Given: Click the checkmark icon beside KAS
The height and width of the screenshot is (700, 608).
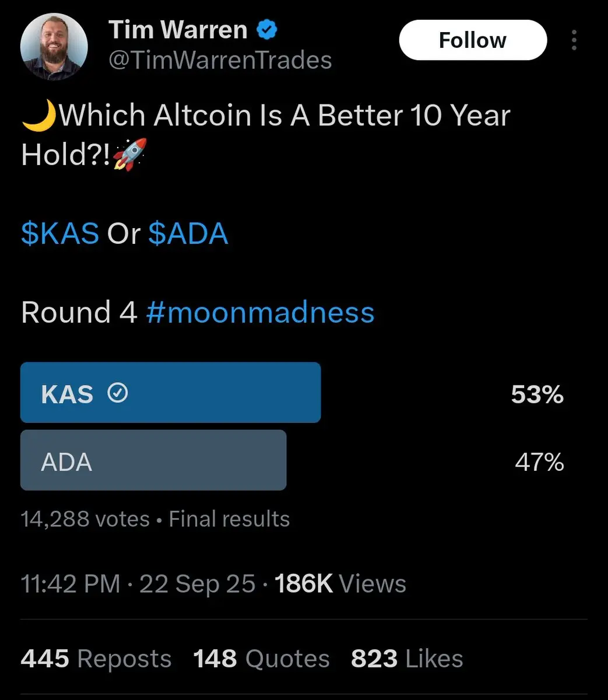Looking at the screenshot, I should (x=118, y=394).
